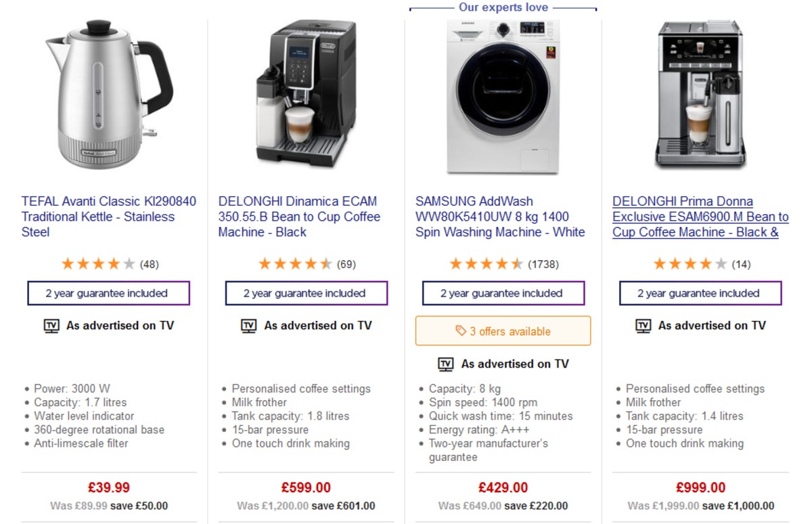The height and width of the screenshot is (524, 812).
Task: Click the 2 year guarantee badge on the kettle
Action: coord(108,292)
